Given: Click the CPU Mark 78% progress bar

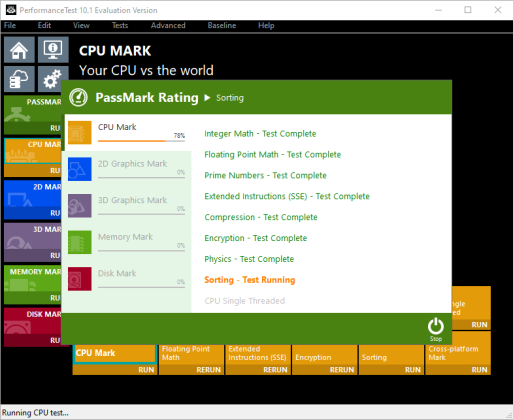Looking at the screenshot, I should 141,141.
